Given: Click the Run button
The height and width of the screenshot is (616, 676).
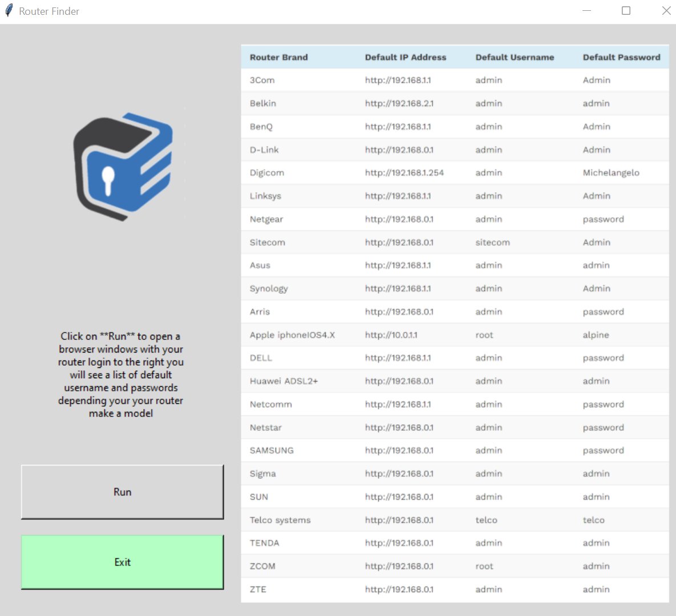Looking at the screenshot, I should click(122, 492).
